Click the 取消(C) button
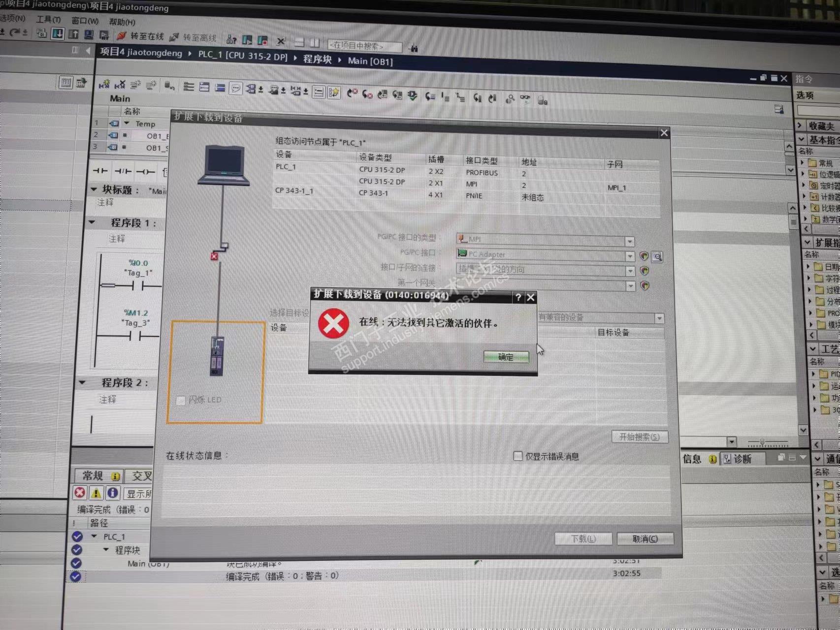The height and width of the screenshot is (630, 840). click(x=645, y=539)
